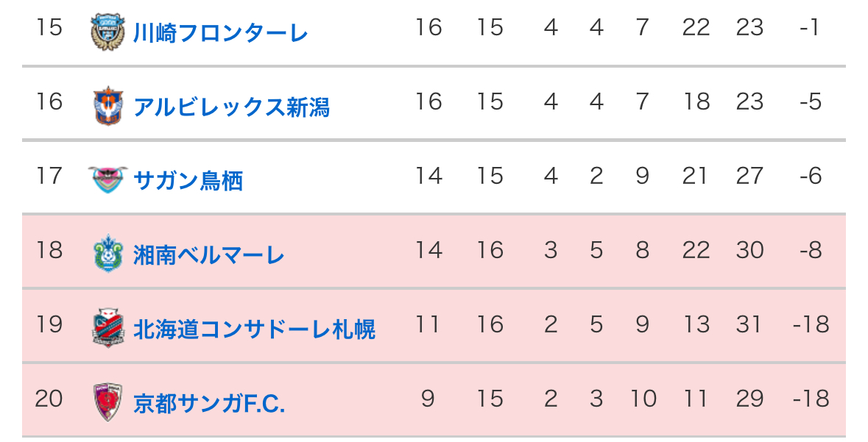Click the 31 goals conceded for Sapporo
This screenshot has height=442, width=868.
(x=749, y=324)
